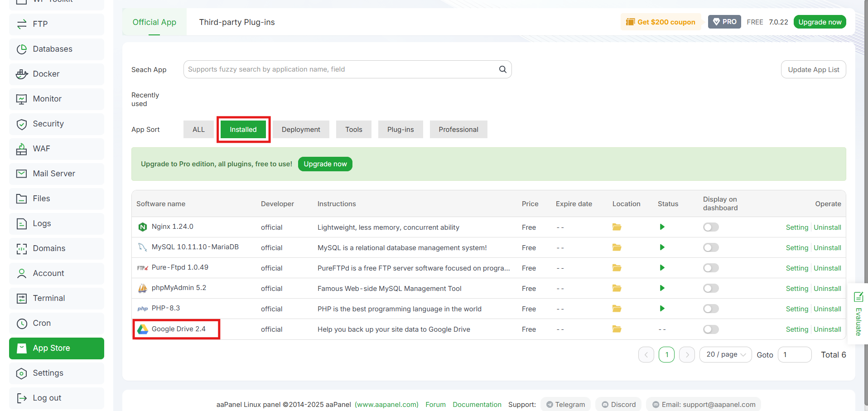
Task: Click the Update App List button
Action: (813, 69)
